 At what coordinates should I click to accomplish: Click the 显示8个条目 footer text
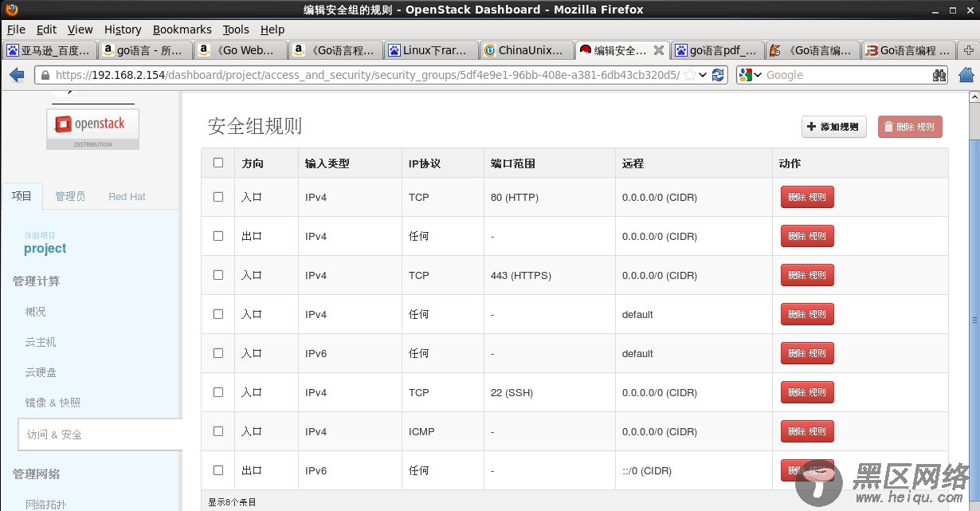click(232, 502)
